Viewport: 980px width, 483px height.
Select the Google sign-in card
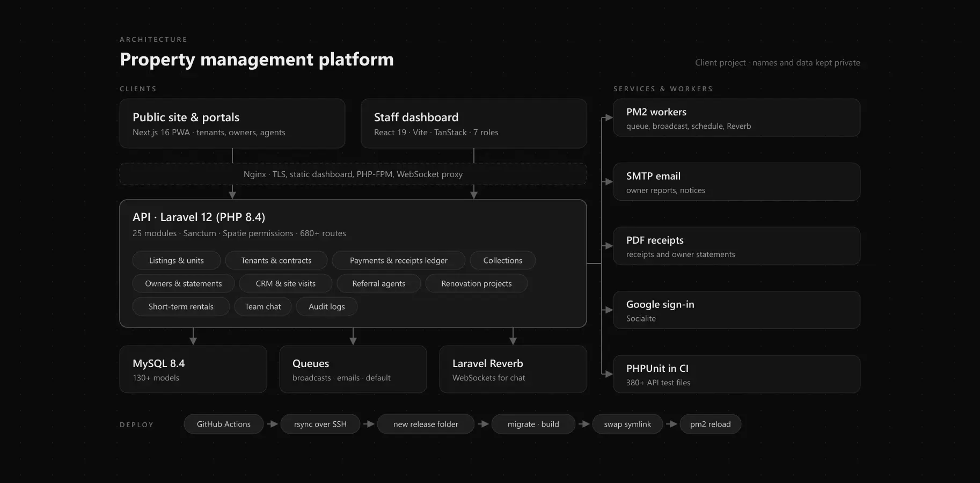(736, 310)
